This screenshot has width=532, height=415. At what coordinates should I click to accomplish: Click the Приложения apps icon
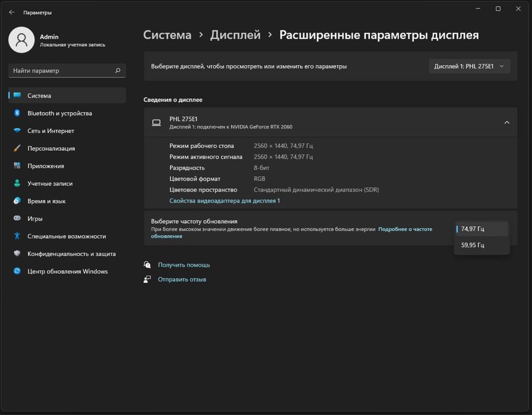point(17,166)
